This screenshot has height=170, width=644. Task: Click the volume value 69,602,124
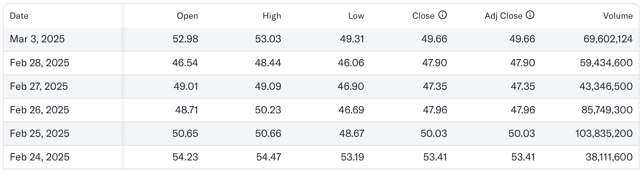(608, 39)
